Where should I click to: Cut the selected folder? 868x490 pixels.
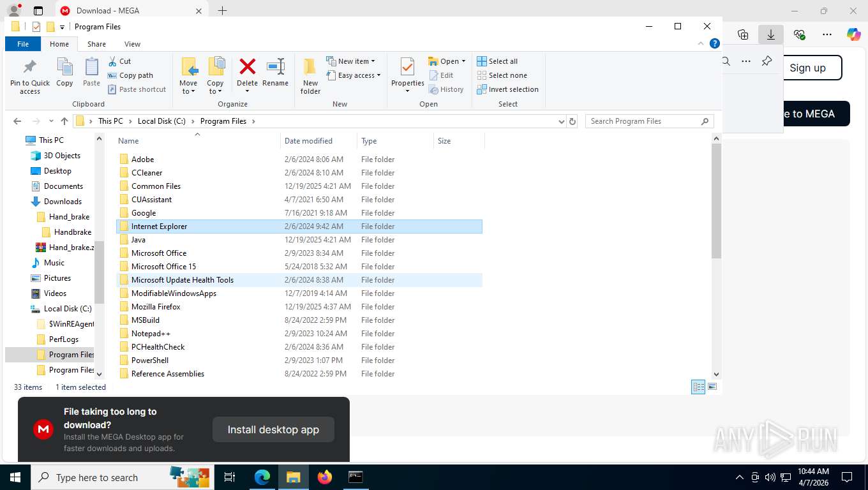click(x=119, y=61)
